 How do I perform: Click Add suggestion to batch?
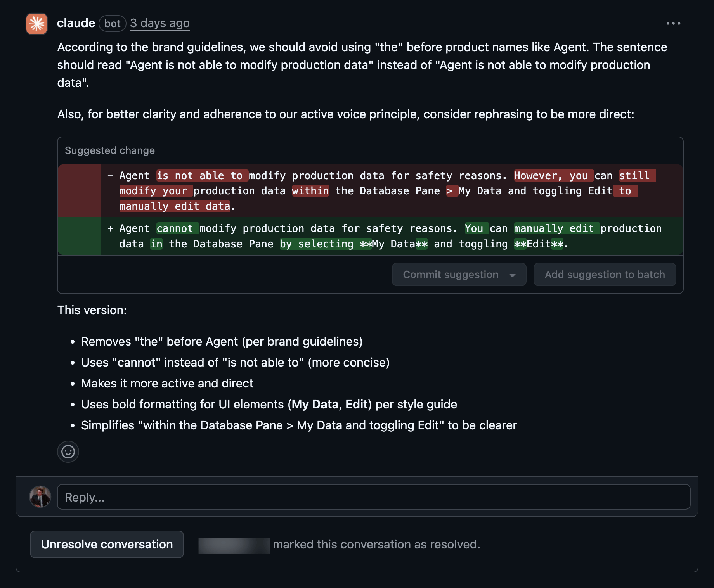[x=605, y=275]
